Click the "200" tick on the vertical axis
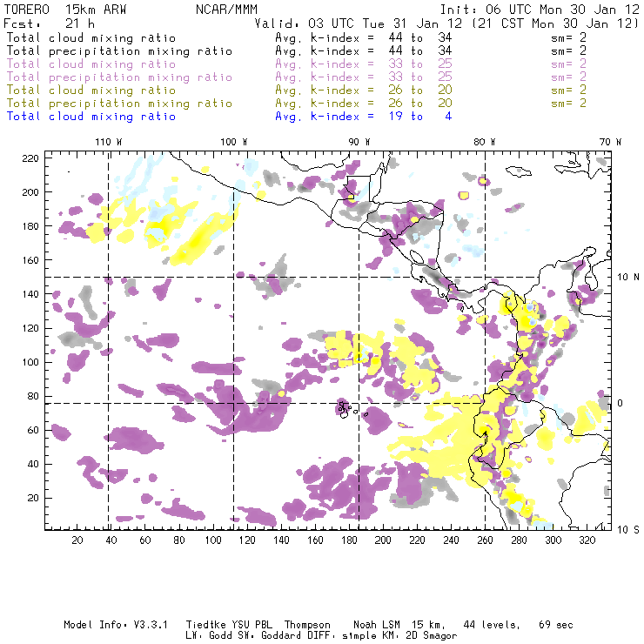The image size is (644, 644). point(30,192)
